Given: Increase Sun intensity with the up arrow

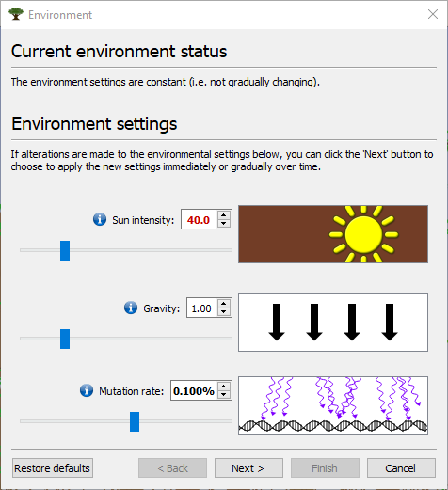Looking at the screenshot, I should point(224,215).
